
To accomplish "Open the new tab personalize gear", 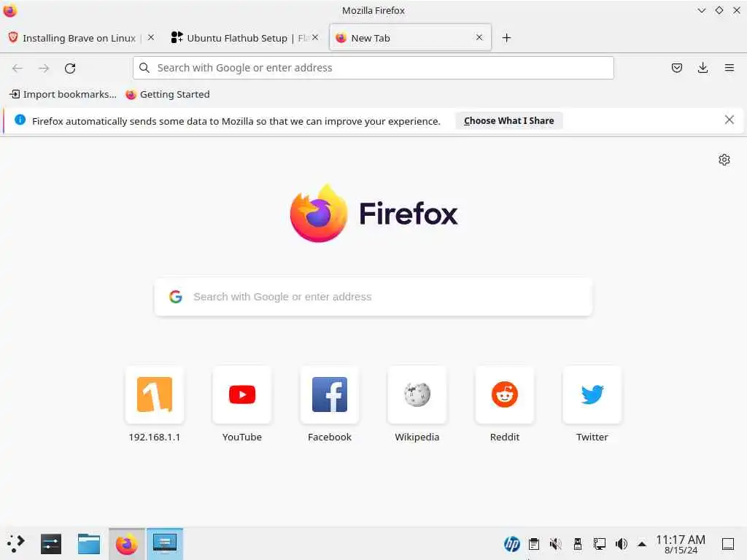I will click(x=724, y=160).
